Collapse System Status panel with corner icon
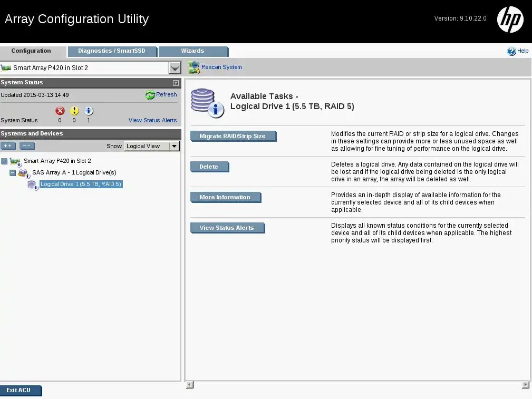Viewport: 532px width, 399px height. [176, 83]
